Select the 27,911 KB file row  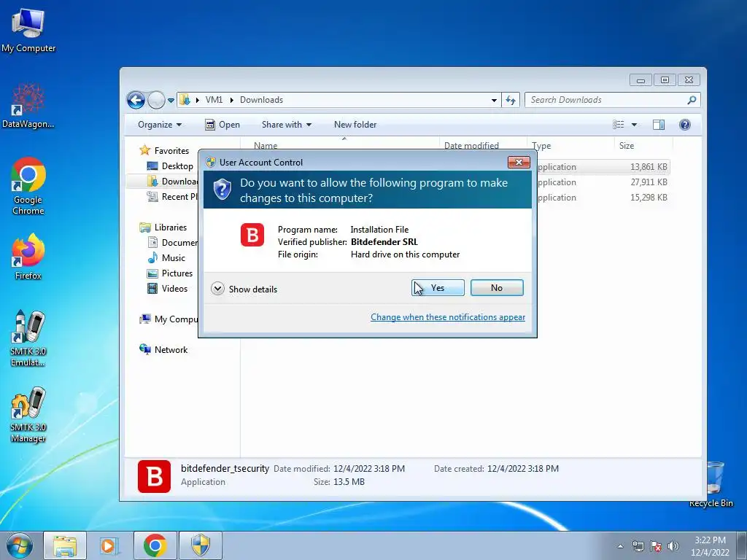pos(603,182)
